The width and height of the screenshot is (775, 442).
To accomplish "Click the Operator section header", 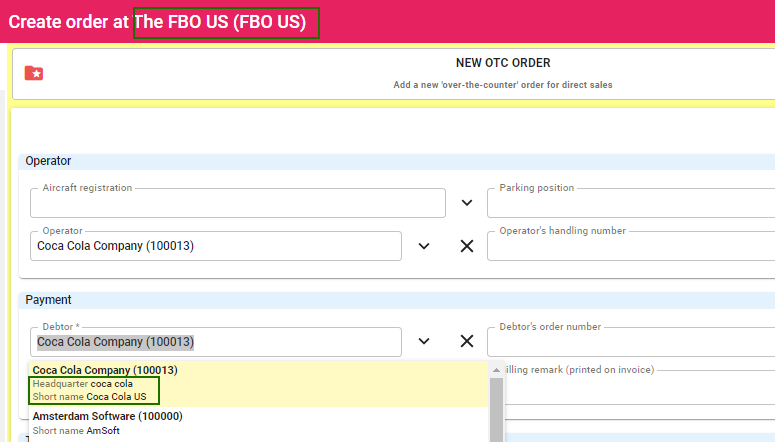I will pyautogui.click(x=397, y=161).
